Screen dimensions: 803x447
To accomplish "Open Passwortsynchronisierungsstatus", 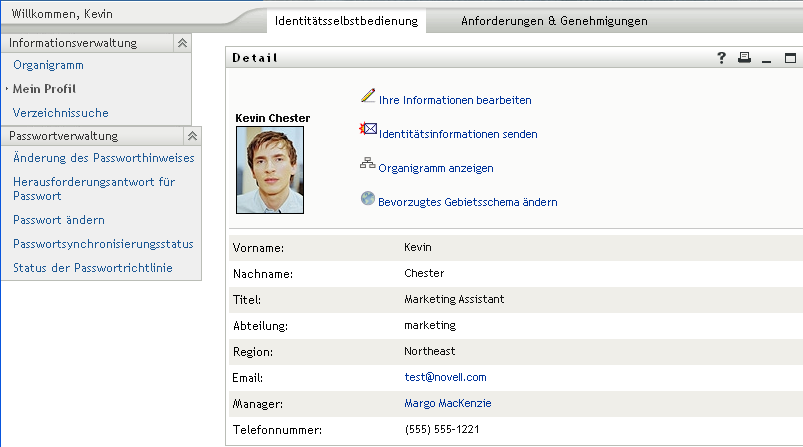I will click(x=103, y=244).
